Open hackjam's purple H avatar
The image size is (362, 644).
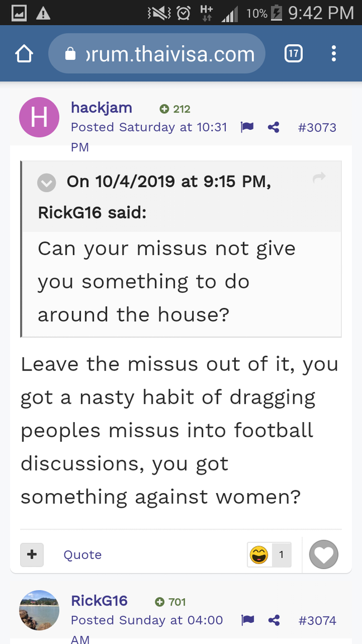[39, 117]
